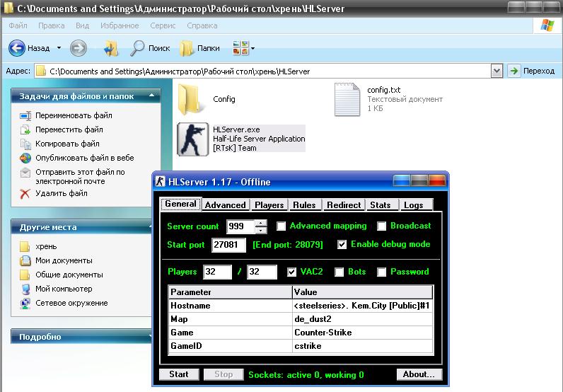Click the email this file envelope icon
The height and width of the screenshot is (392, 563).
[x=25, y=173]
